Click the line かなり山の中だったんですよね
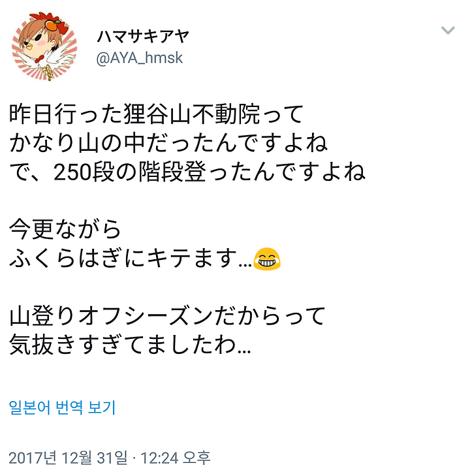Image resolution: width=470 pixels, height=476 pixels. (x=168, y=143)
